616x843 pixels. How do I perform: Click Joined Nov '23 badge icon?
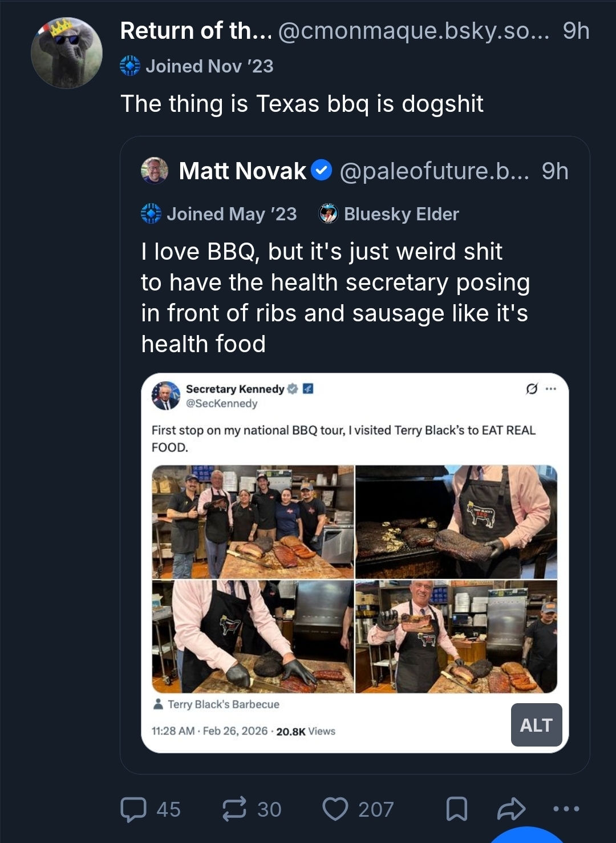130,66
